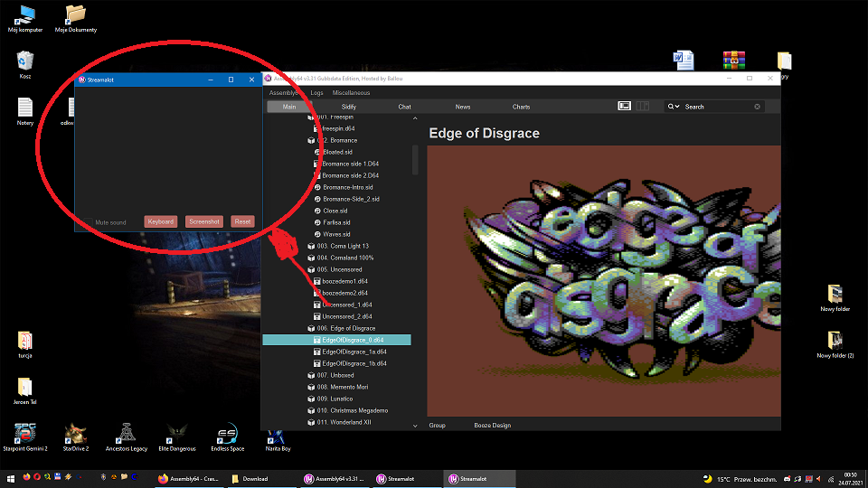Click the Mój komputer desktop icon

tap(25, 18)
